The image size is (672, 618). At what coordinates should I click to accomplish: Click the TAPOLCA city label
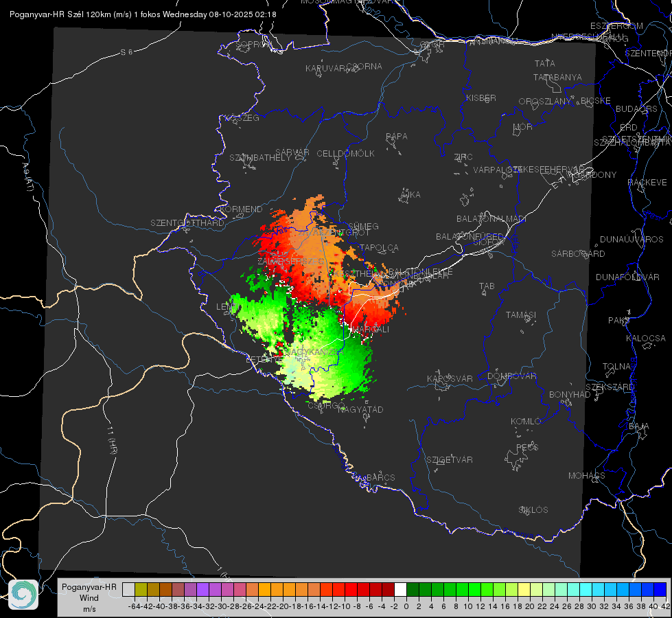379,247
